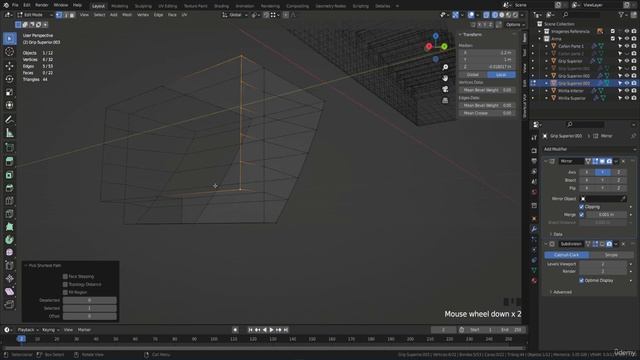The height and width of the screenshot is (360, 640).
Task: Toggle Mirror axis Y button
Action: [602, 172]
